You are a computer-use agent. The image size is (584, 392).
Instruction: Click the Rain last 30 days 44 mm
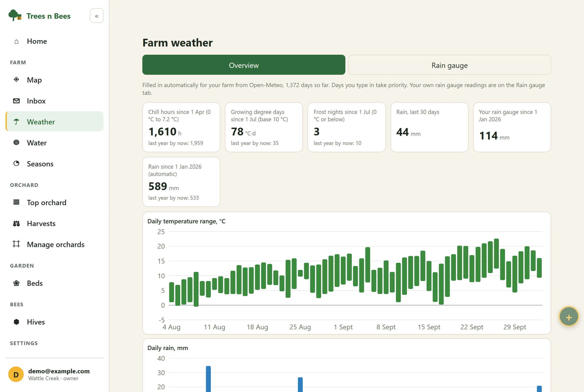(408, 132)
